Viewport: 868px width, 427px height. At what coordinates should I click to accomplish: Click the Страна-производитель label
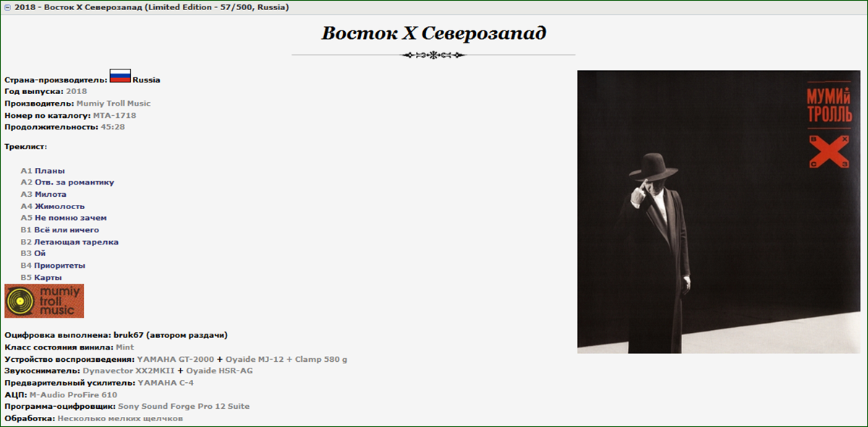(x=56, y=80)
